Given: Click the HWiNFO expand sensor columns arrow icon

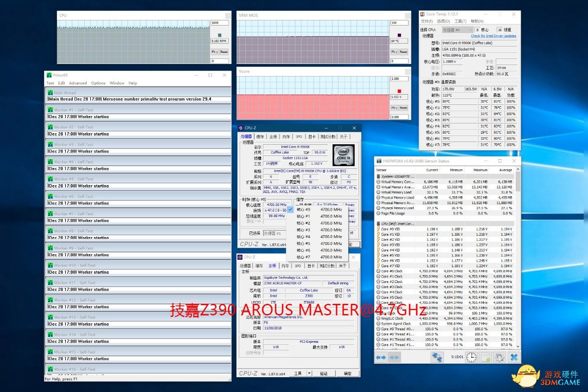Looking at the screenshot, I should pyautogui.click(x=381, y=357).
